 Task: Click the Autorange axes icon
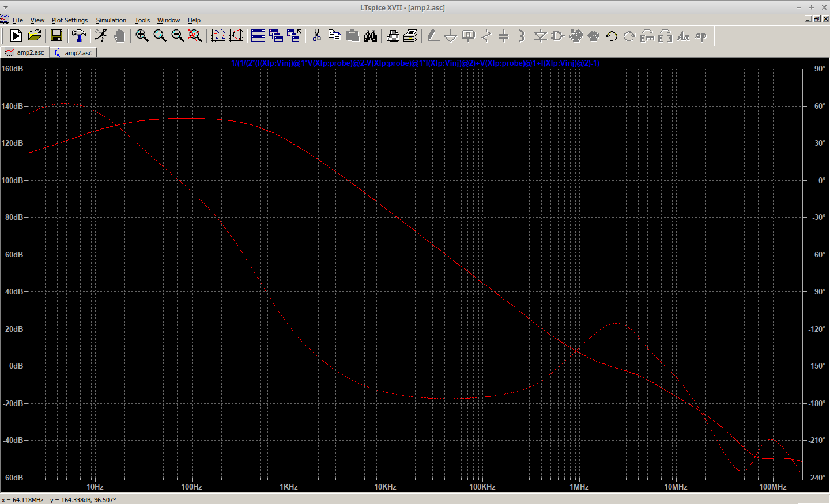[236, 36]
